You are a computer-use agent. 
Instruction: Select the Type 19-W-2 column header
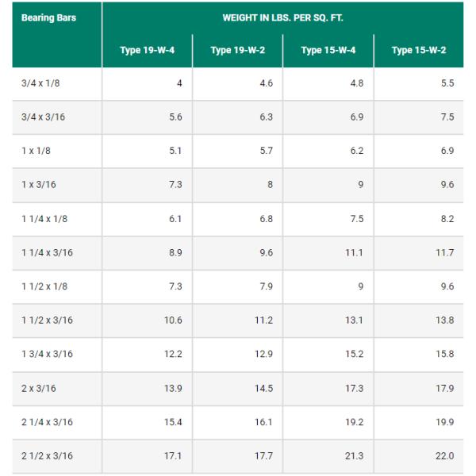(x=238, y=51)
